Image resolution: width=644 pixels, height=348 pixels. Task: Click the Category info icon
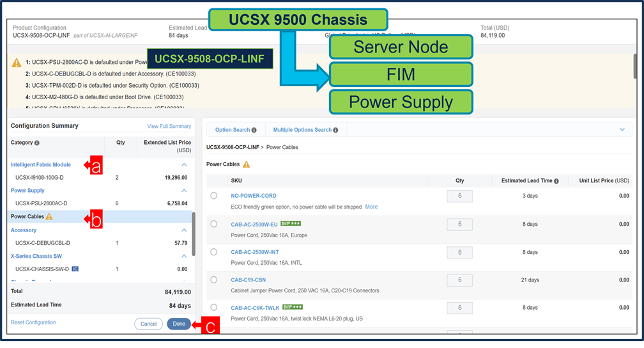coord(37,143)
